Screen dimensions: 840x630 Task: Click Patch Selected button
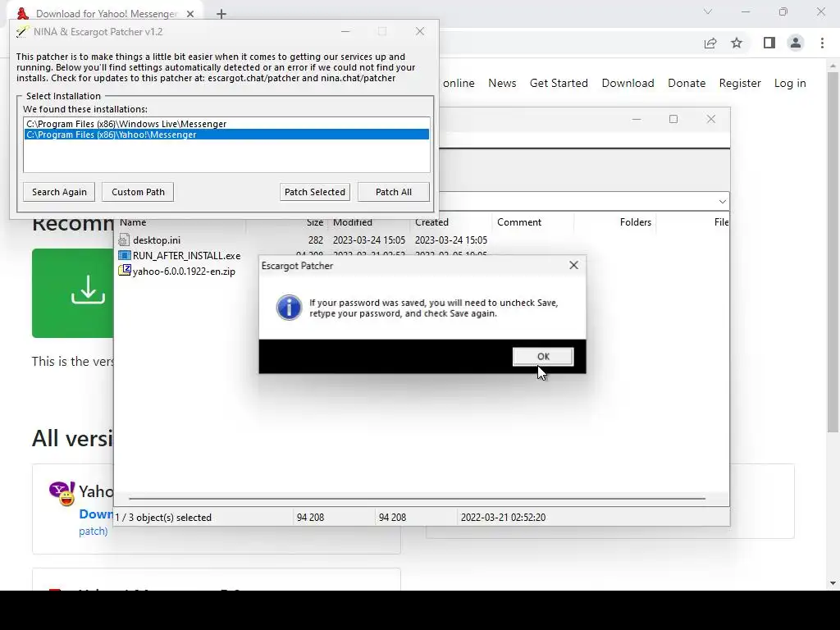point(314,192)
